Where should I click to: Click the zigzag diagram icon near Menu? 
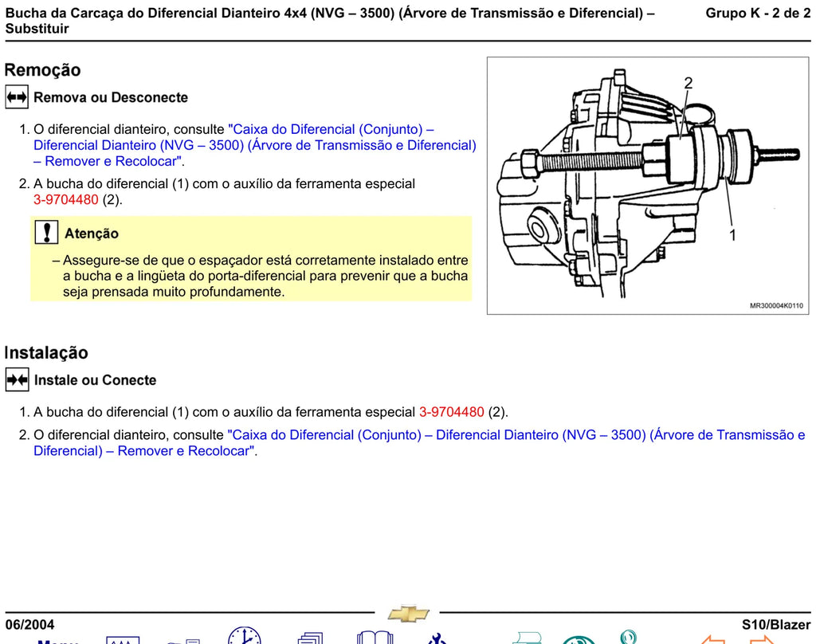coord(123,640)
